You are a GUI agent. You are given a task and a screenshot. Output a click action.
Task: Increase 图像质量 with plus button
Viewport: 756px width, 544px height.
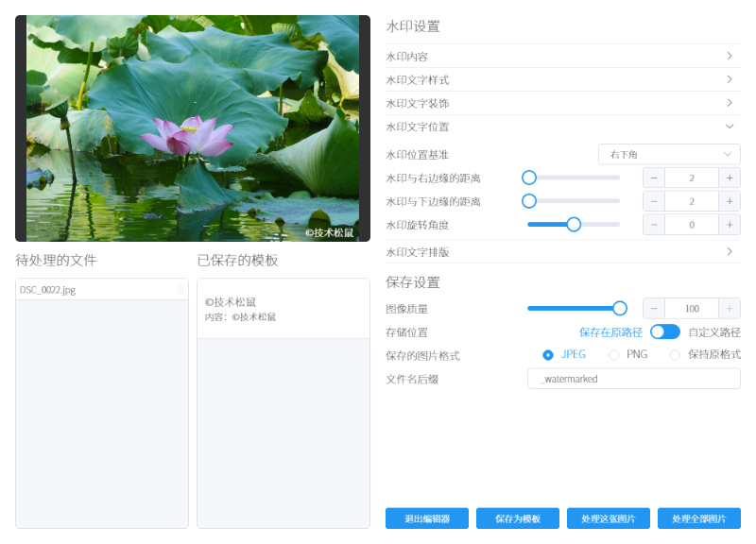[x=730, y=309]
